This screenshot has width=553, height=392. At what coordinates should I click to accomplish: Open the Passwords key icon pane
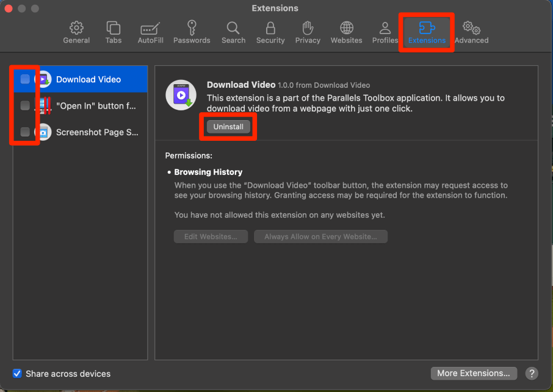pos(192,32)
